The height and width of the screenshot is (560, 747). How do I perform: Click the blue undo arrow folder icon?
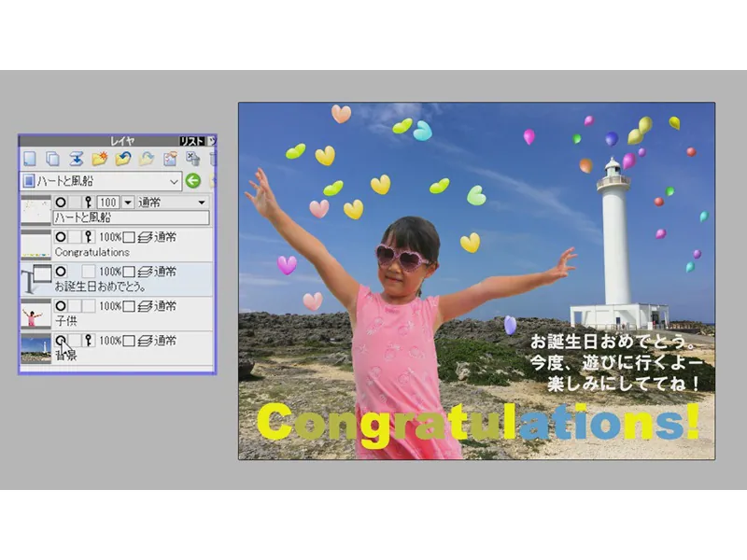point(122,159)
